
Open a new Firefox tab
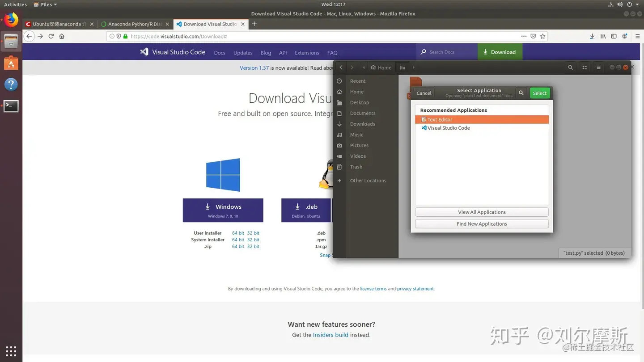254,24
